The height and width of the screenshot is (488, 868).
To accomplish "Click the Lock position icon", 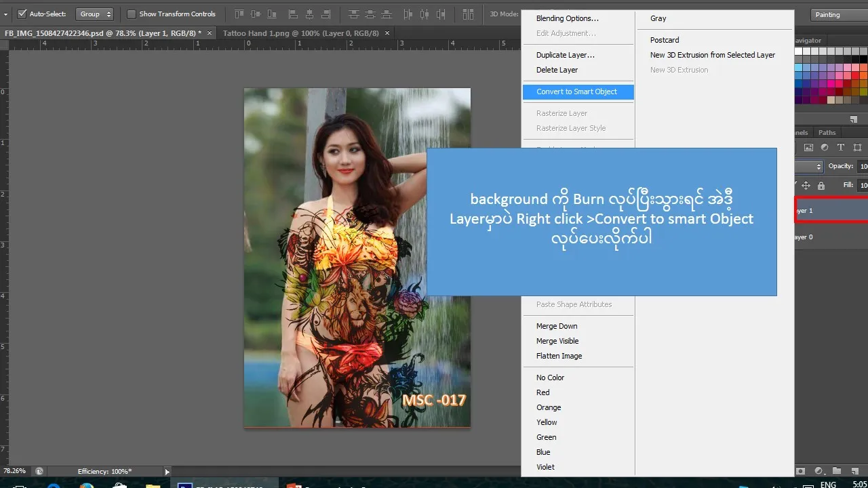I will pyautogui.click(x=806, y=185).
